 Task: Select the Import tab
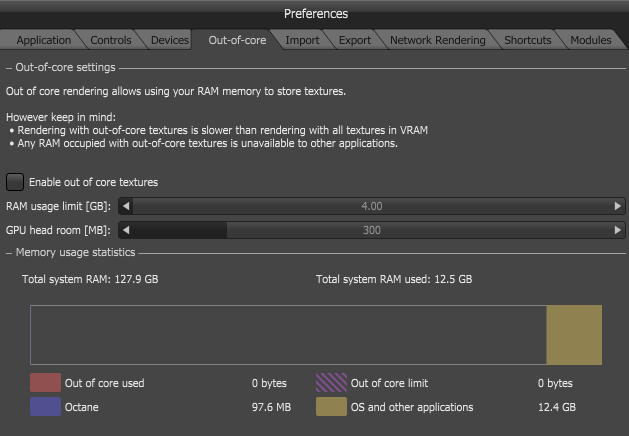(302, 40)
